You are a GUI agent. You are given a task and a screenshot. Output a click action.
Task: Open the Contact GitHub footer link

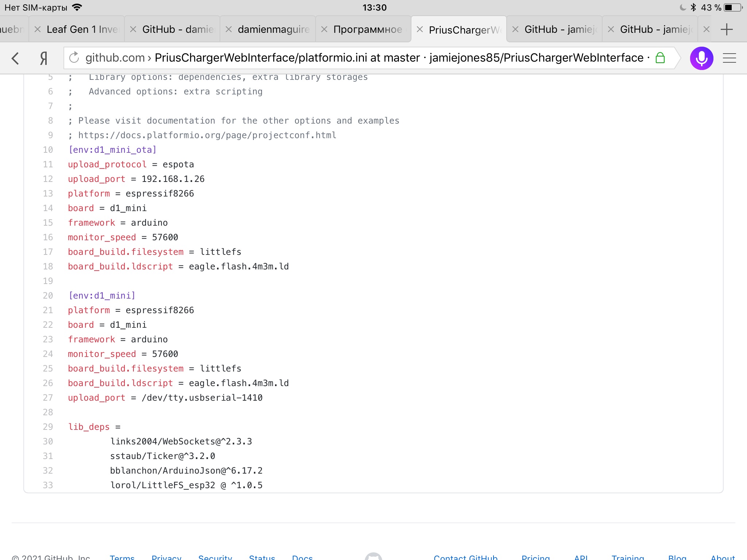click(465, 557)
